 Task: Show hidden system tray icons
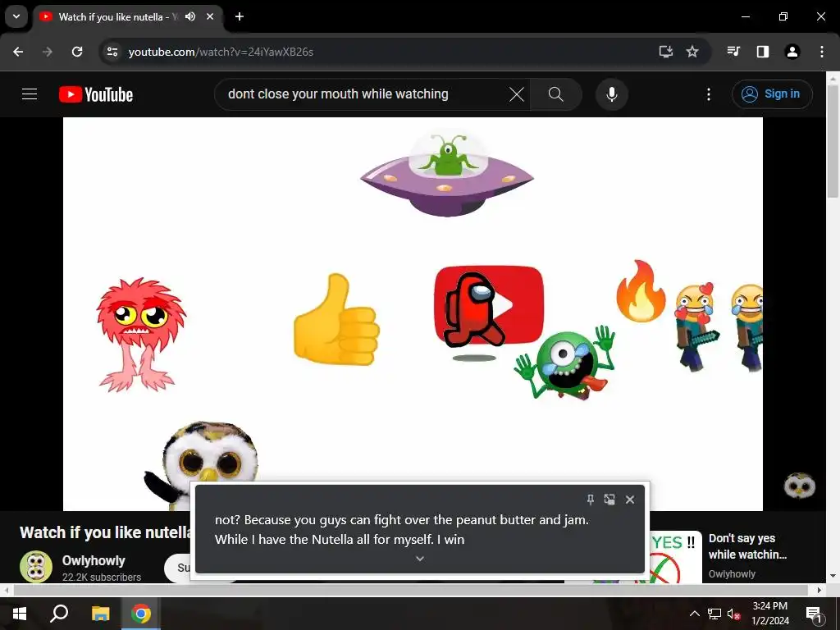tap(694, 614)
